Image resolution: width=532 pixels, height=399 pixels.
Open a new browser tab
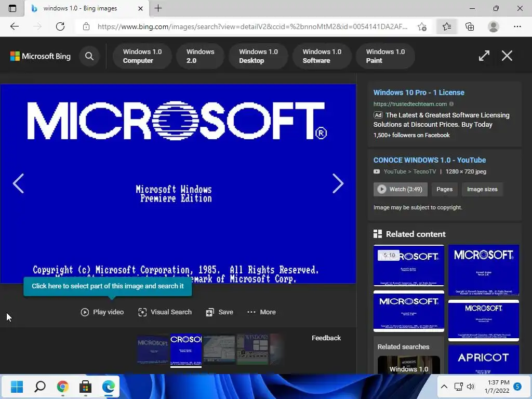point(158,8)
